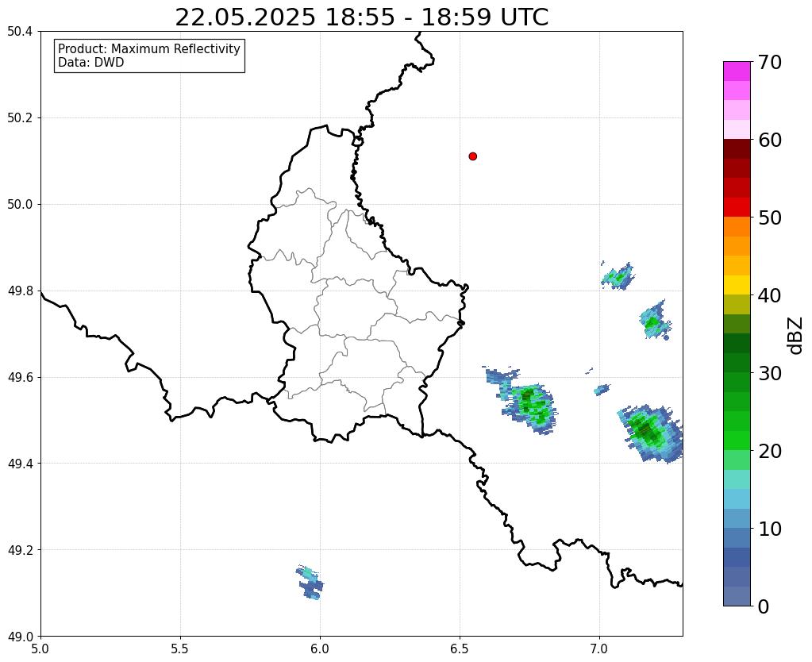Click the longitude label 6.0

[x=320, y=649]
